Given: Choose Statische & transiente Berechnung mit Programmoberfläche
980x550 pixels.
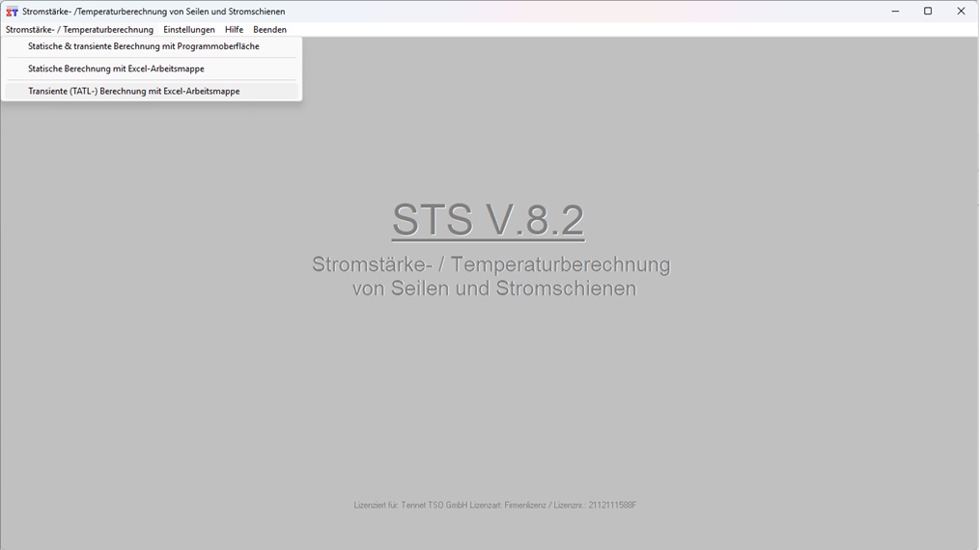Looking at the screenshot, I should click(152, 46).
